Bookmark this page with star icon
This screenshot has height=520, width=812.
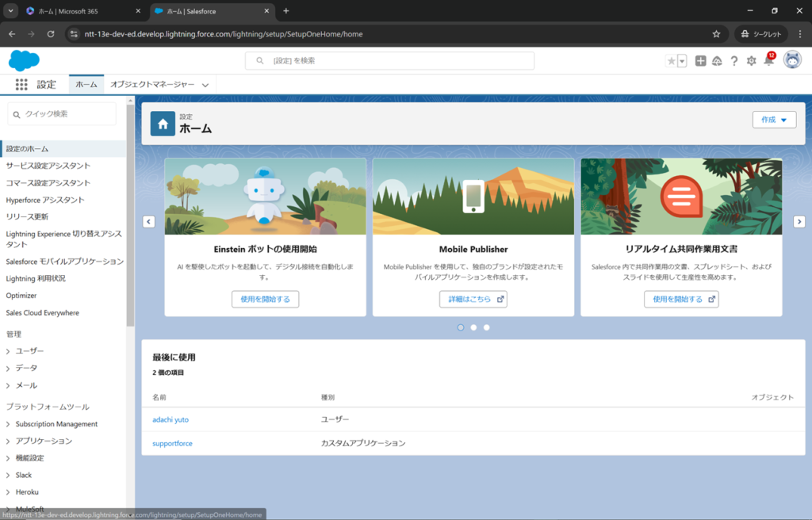(716, 34)
